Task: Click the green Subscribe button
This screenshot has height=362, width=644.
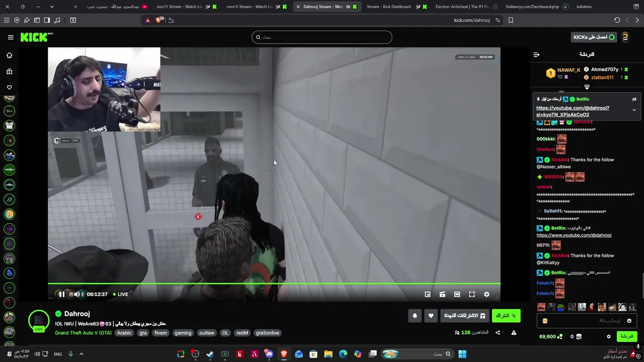Action: pos(506,316)
